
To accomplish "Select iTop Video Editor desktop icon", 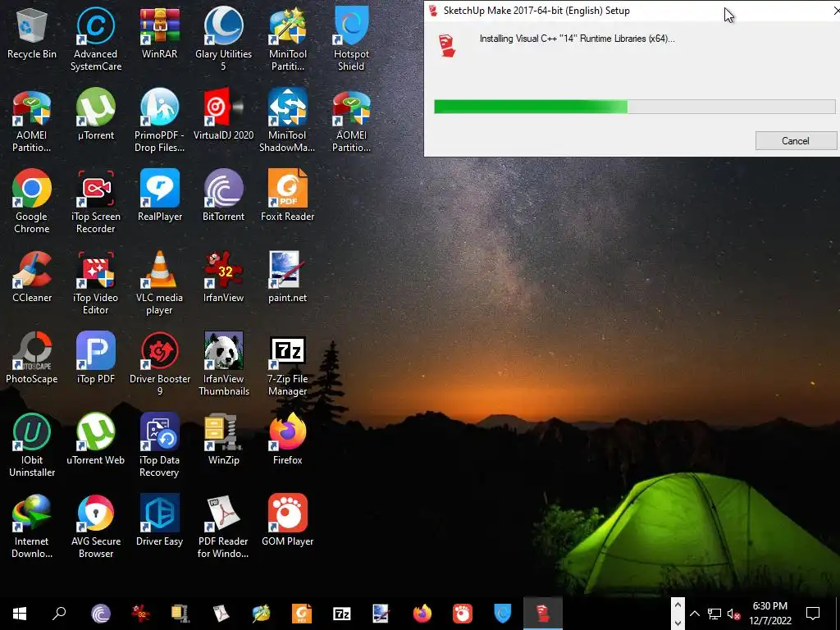I will point(96,283).
